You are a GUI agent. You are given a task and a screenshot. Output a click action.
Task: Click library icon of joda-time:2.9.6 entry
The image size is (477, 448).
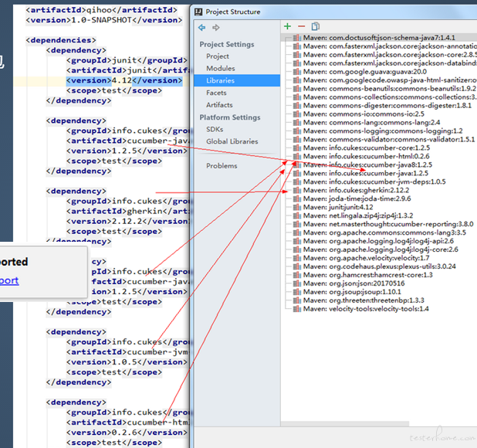point(297,199)
